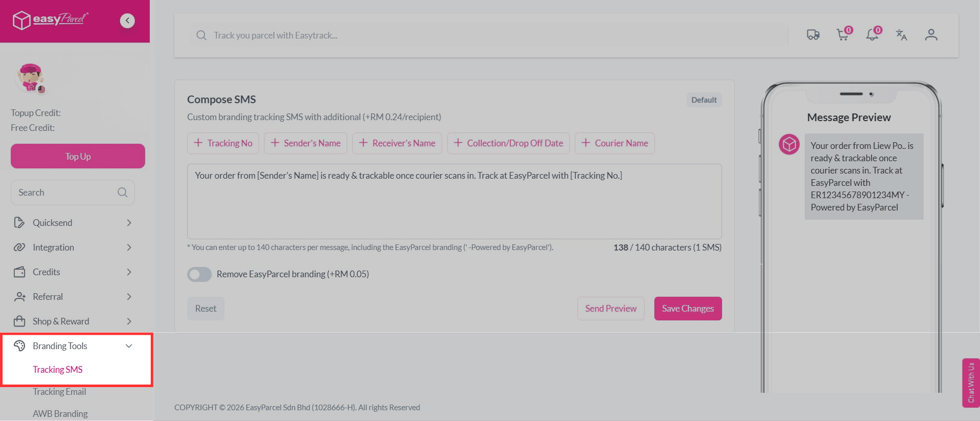Open the shopping cart icon

843,34
